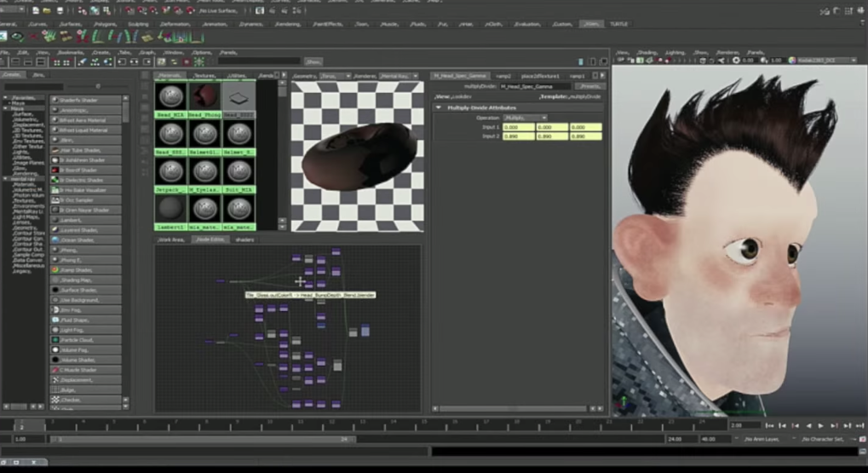Click the Show button in Hypershade toolbar
868x473 pixels.
coord(313,61)
